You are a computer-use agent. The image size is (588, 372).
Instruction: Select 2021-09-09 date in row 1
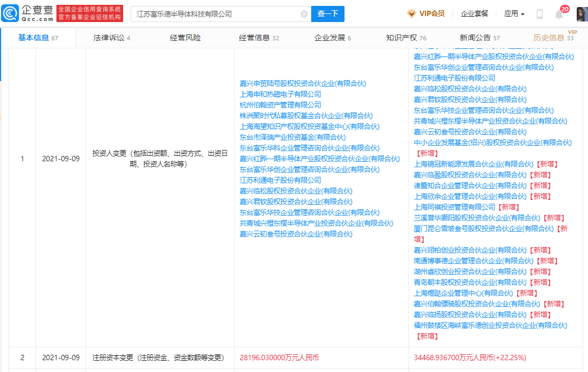[61, 159]
